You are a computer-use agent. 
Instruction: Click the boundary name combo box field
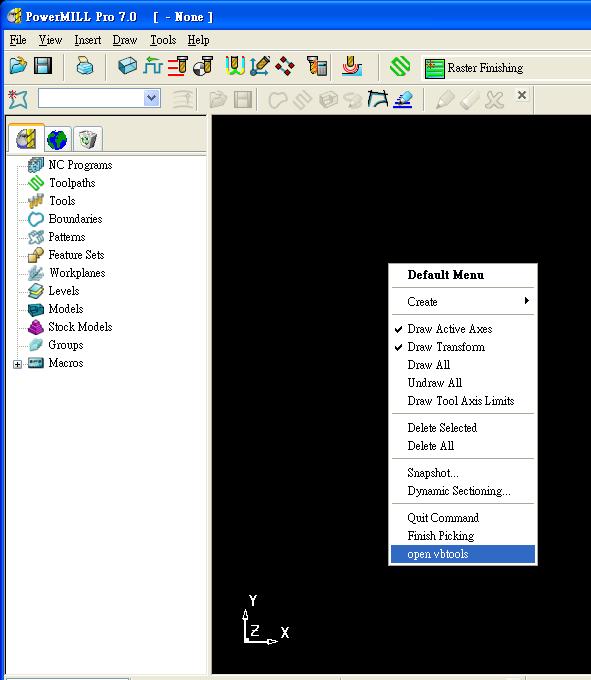coord(99,98)
